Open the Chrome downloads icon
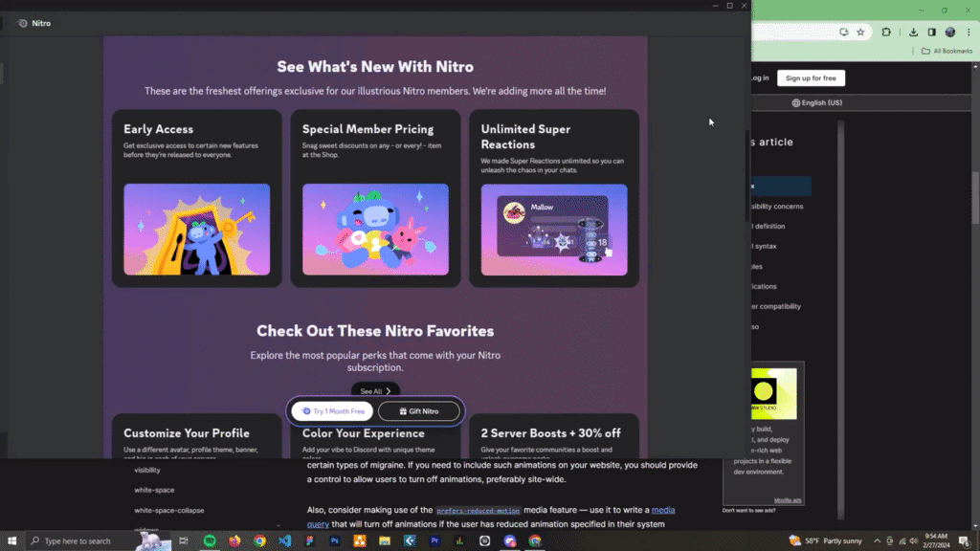This screenshot has width=980, height=551. 914,32
